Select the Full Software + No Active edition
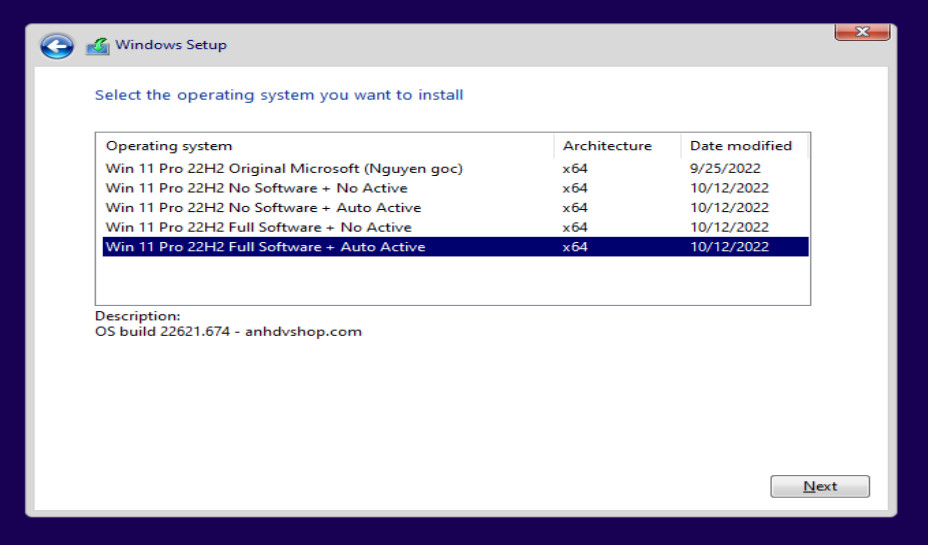Viewport: 928px width, 545px height. click(455, 227)
